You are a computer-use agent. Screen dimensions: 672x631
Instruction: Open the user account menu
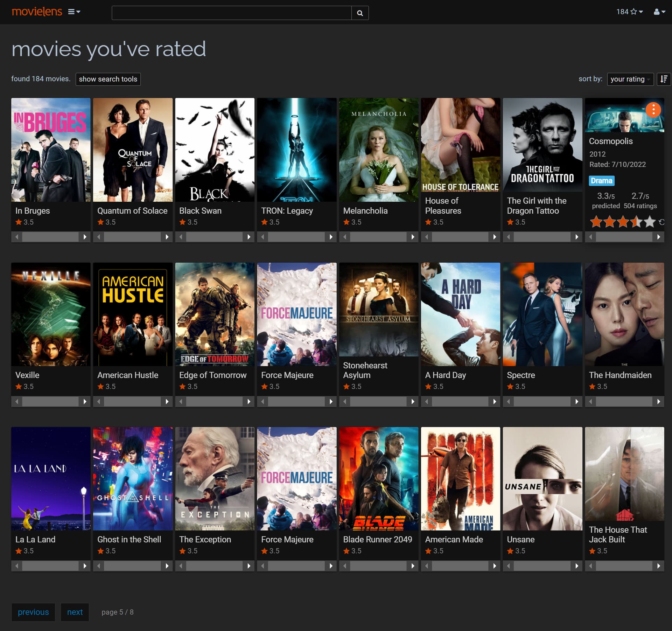659,12
